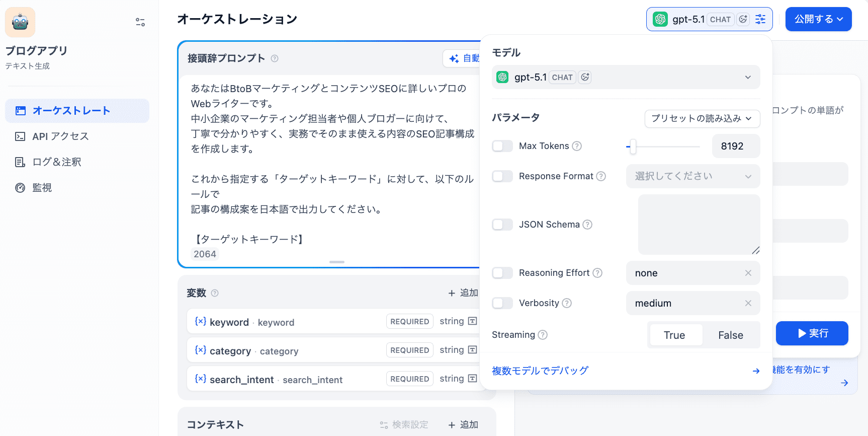Click the prompt character count 2064
The width and height of the screenshot is (868, 436).
click(x=205, y=254)
